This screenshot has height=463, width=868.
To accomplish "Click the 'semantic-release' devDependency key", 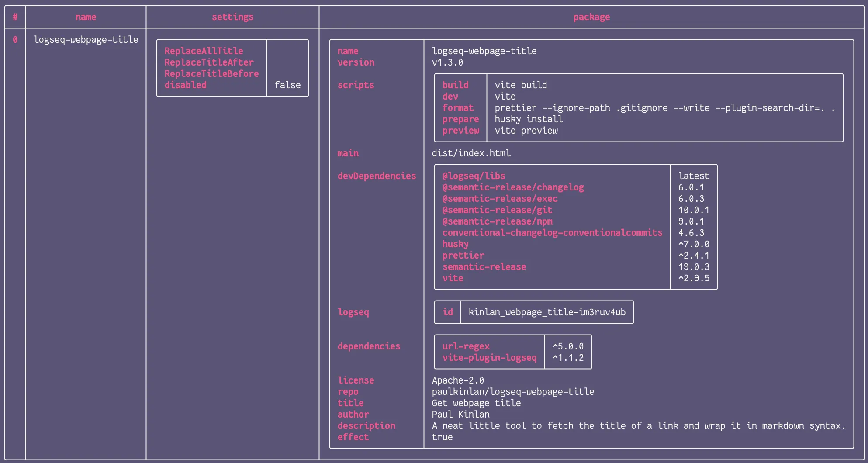I will pyautogui.click(x=484, y=267).
